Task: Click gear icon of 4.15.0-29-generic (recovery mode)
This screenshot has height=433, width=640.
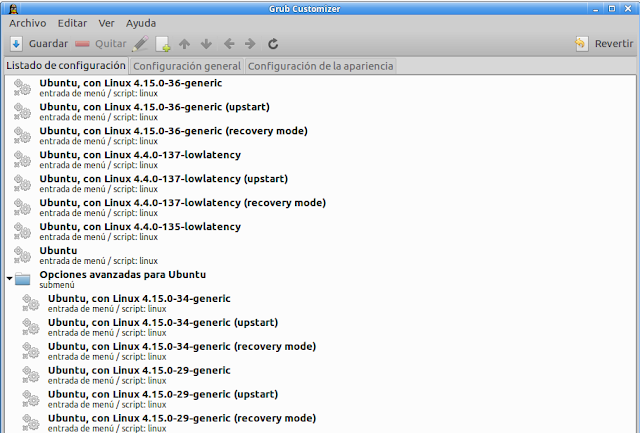Action: (x=31, y=423)
